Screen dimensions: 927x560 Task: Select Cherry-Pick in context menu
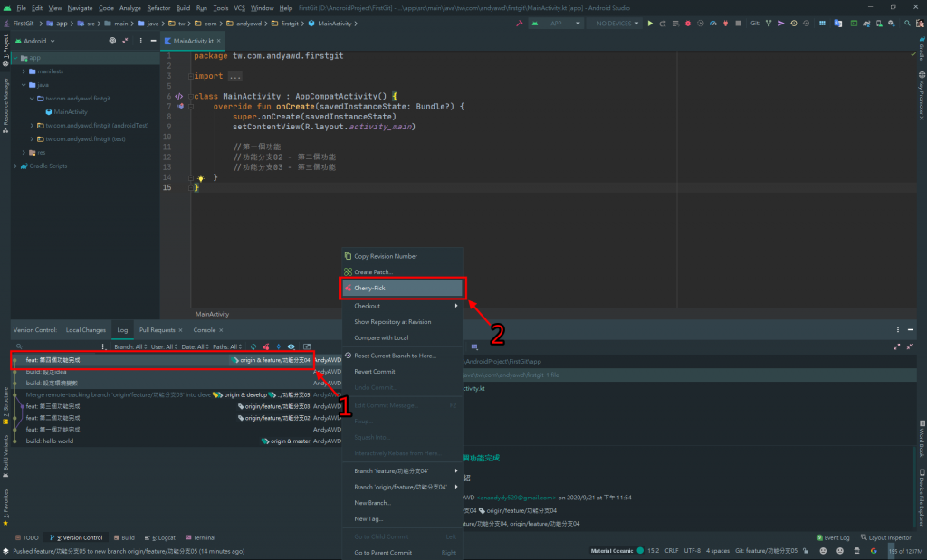pos(402,288)
